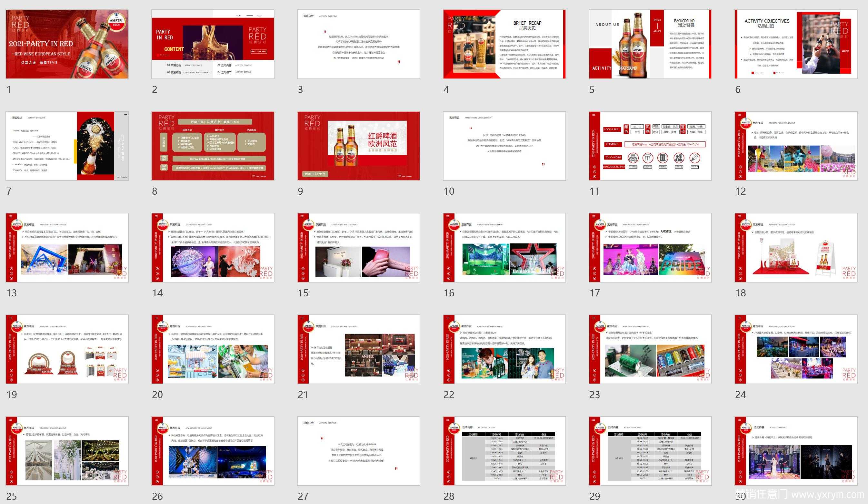Open slide 30 with band performance photos
Screen dimensions: 868x504
(x=796, y=451)
